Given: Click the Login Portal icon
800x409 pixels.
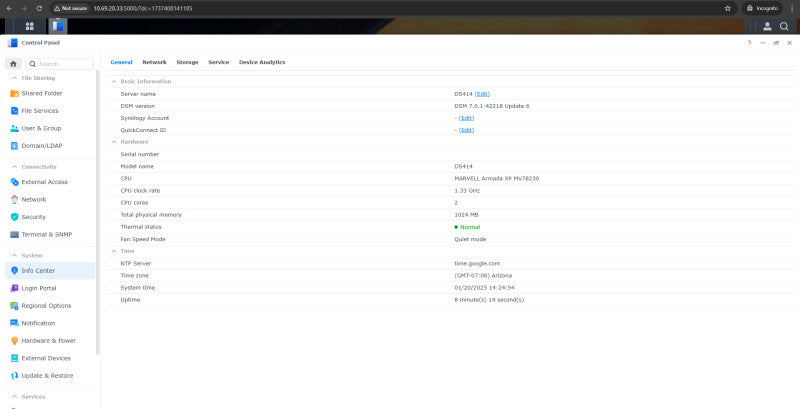Looking at the screenshot, I should point(14,288).
